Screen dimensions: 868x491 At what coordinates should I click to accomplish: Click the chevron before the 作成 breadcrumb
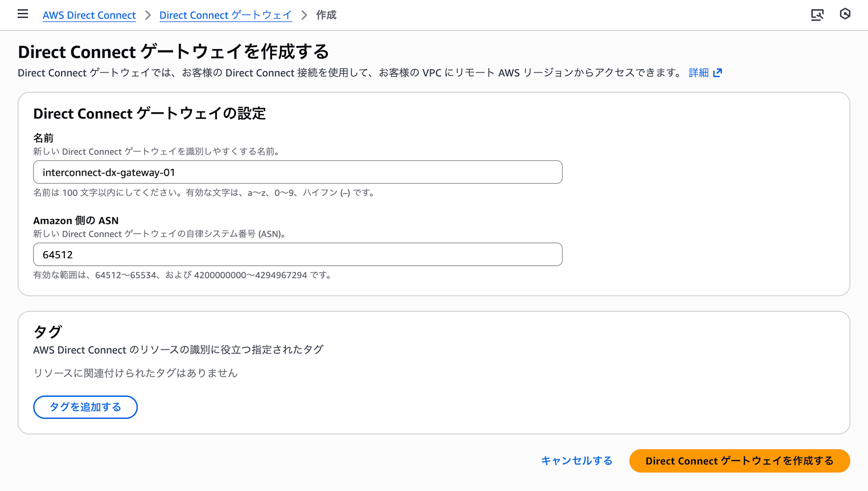(x=304, y=15)
